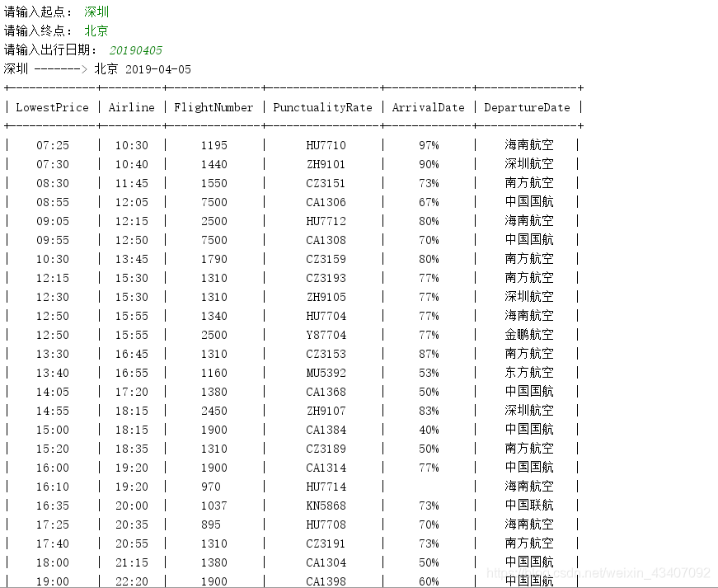
Task: Click the 07:25 departure time cell
Action: [53, 145]
